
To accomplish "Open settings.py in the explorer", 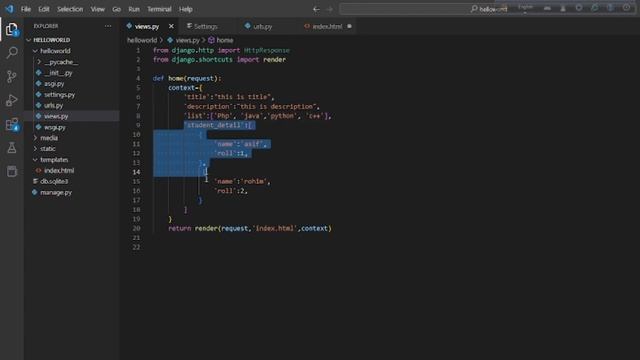I will pyautogui.click(x=59, y=95).
